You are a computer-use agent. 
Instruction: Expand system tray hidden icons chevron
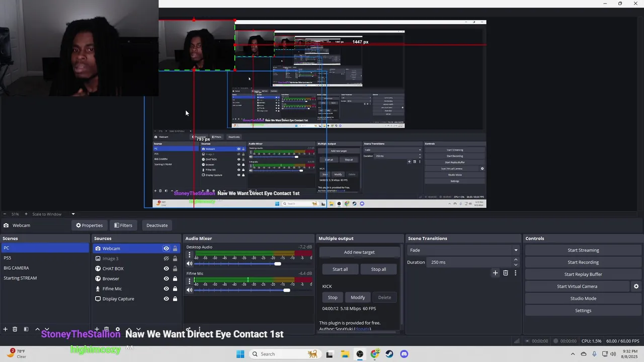click(x=573, y=354)
